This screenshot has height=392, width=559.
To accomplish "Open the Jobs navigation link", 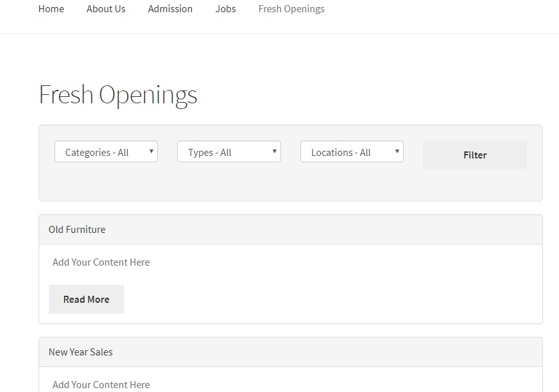I will coord(225,9).
